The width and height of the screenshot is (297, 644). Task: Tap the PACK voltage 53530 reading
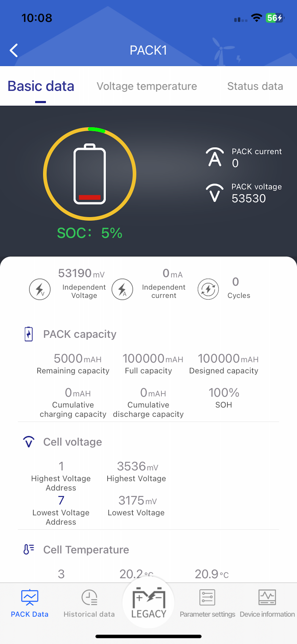click(x=249, y=199)
